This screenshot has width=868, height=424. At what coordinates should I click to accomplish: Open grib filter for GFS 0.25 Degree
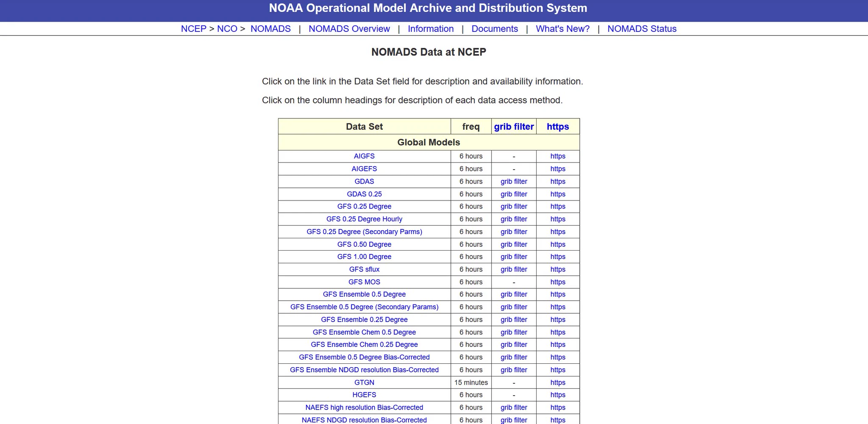coord(514,206)
